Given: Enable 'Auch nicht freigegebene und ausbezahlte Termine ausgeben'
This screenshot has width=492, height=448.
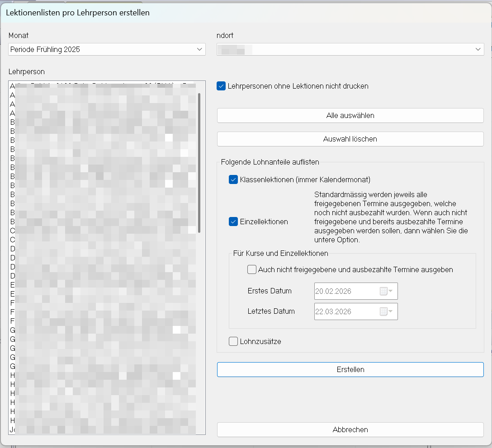Looking at the screenshot, I should 251,269.
